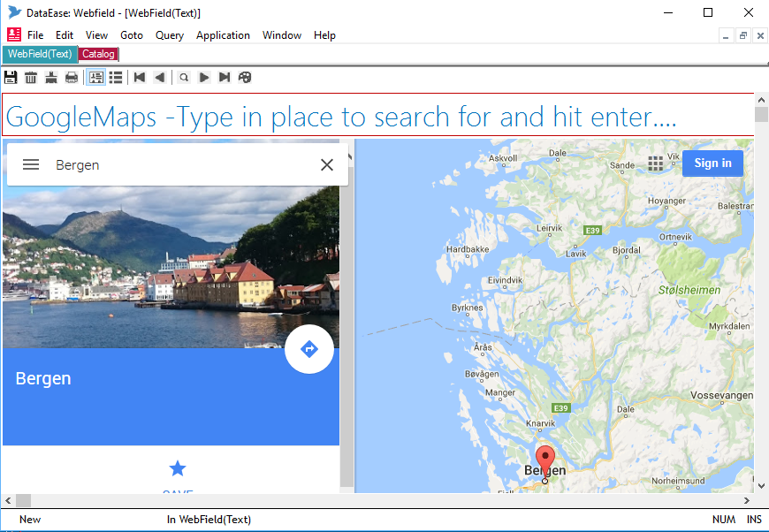Switch to table list view icon
Screen dimensions: 769x532
[x=116, y=78]
